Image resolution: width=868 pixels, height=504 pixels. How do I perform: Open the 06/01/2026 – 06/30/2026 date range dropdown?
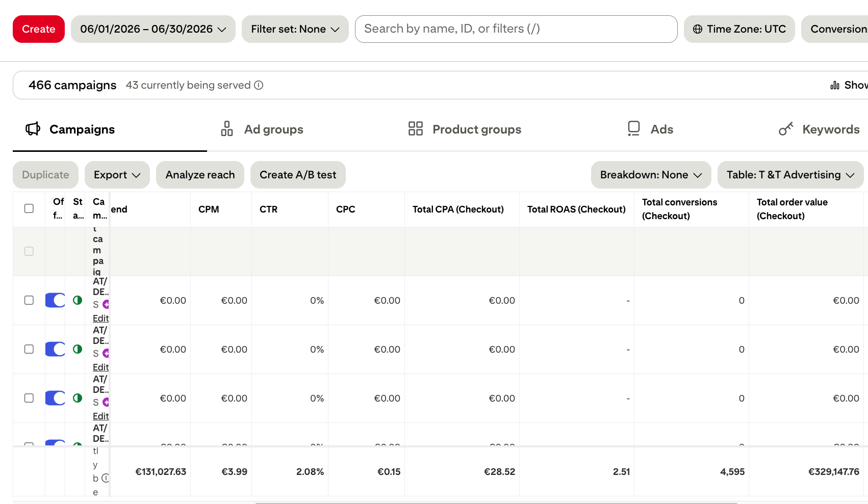click(153, 29)
